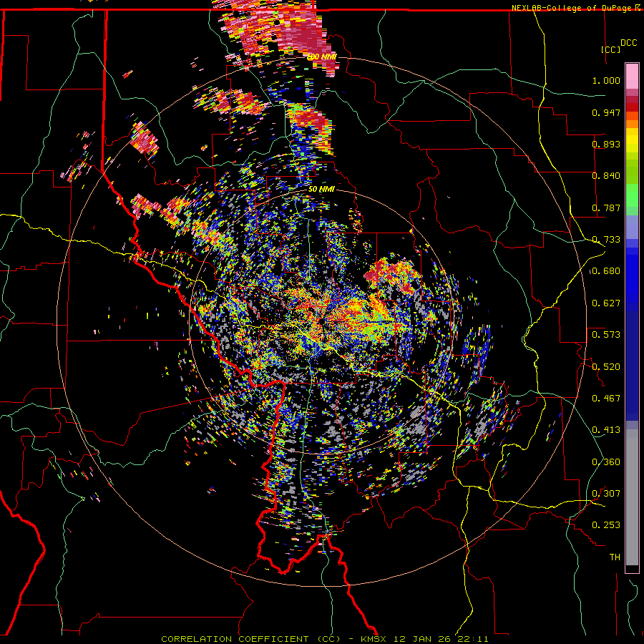Screen dimensions: 644x644
Task: Click the 1.000 value on the color scale
Action: [606, 80]
